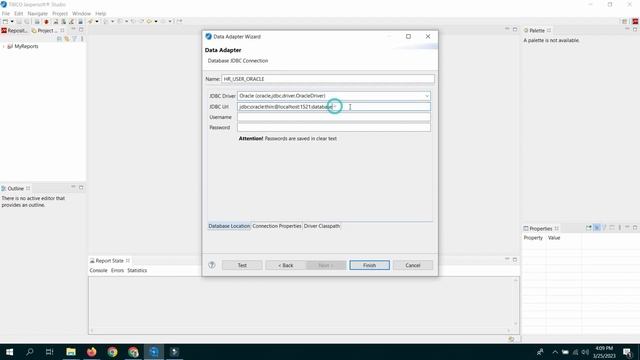Toggle show categories icon in Properties toolbar
Viewport: 640px width, 360px height.
pos(597,228)
